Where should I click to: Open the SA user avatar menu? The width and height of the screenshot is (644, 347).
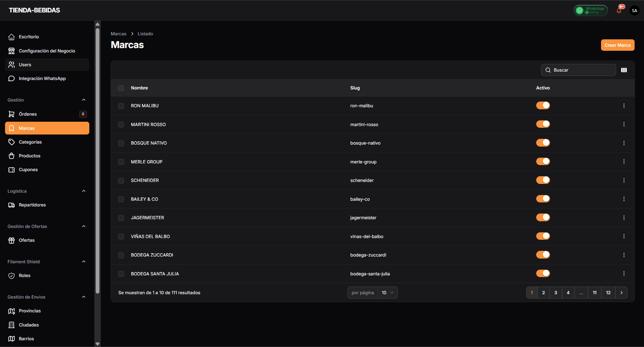pyautogui.click(x=634, y=10)
